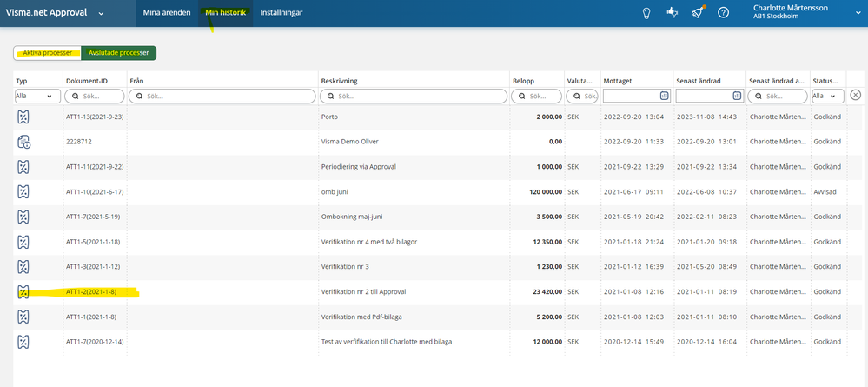Open document ATT1-10(2021-6-17)
This screenshot has height=387, width=868.
click(95, 191)
